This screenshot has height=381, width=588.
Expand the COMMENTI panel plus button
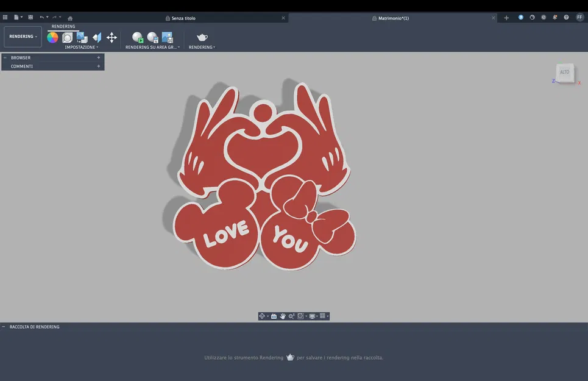click(x=99, y=66)
